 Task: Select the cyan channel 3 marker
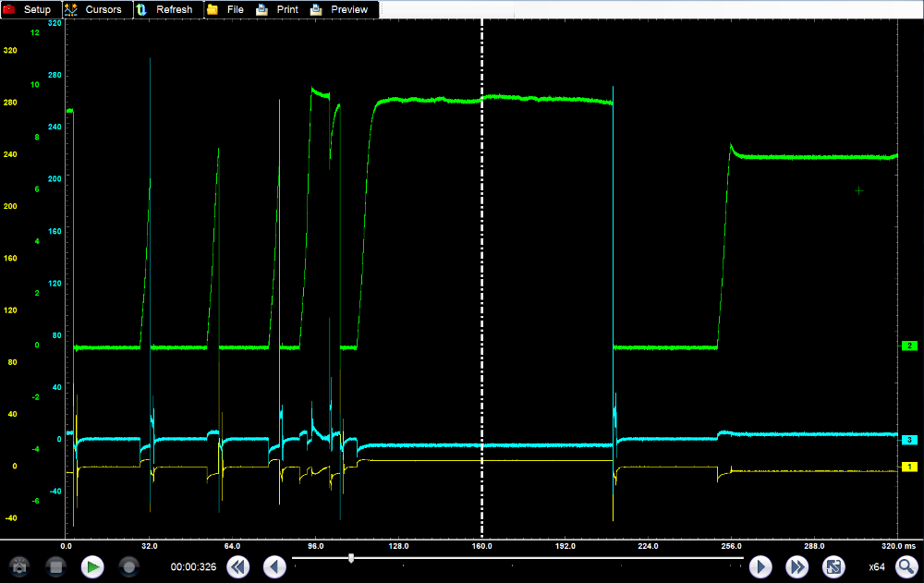tap(909, 440)
